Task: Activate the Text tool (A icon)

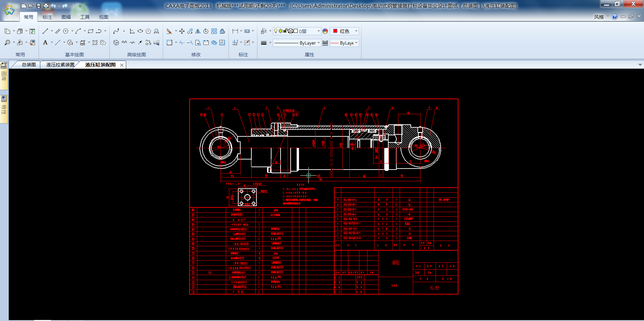Action: 45,43
